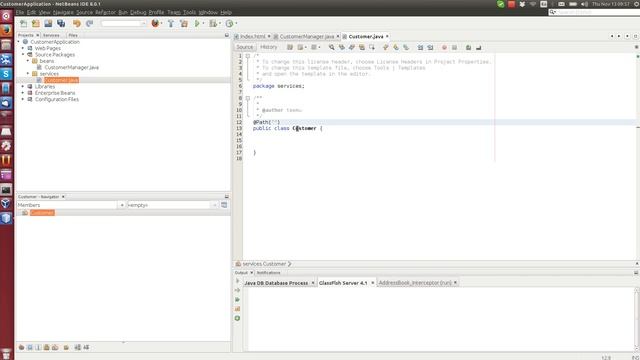Open the File menu

coord(20,12)
